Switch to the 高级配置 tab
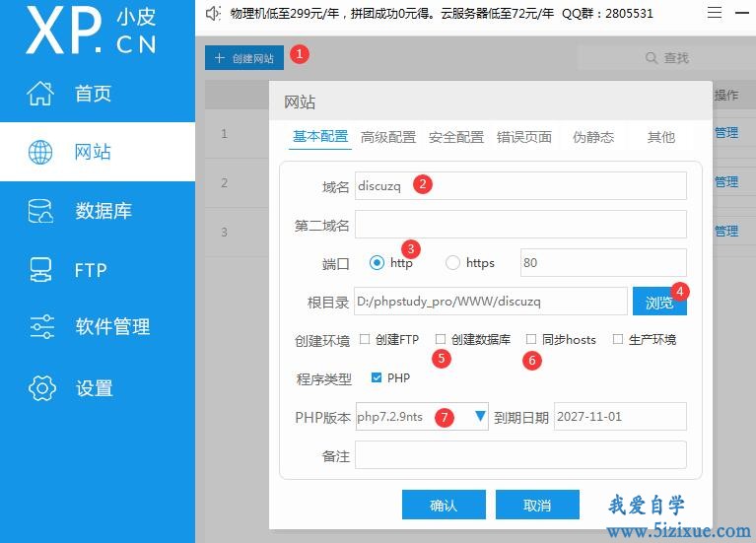This screenshot has width=756, height=543. click(x=388, y=137)
